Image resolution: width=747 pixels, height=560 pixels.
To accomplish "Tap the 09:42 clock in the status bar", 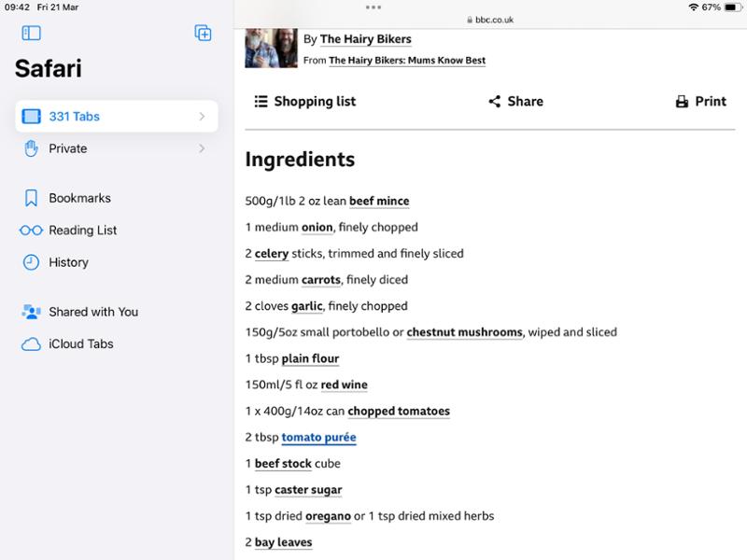I will click(17, 7).
